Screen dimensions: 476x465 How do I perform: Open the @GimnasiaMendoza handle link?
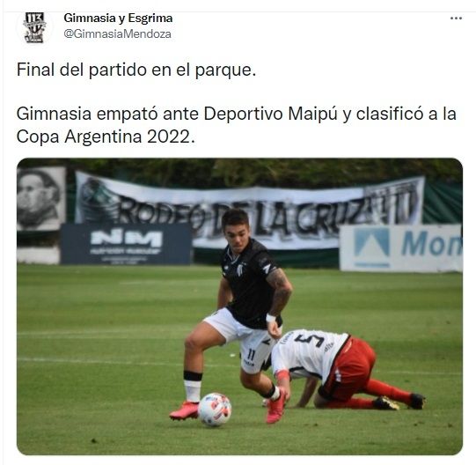(x=118, y=33)
